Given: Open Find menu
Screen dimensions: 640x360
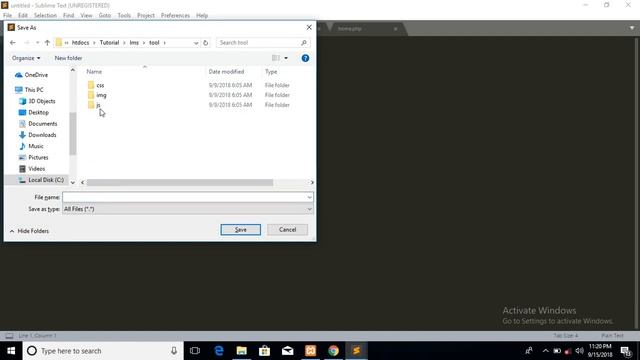Looking at the screenshot, I should pos(69,16).
